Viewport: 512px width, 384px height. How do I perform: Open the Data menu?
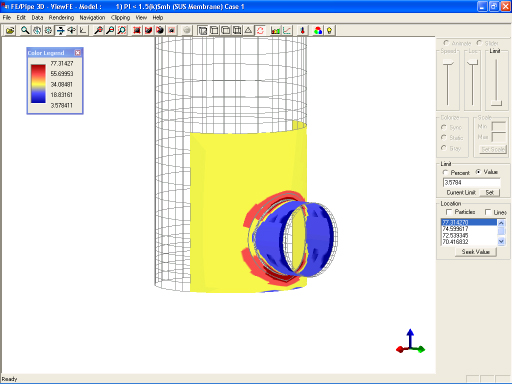pyautogui.click(x=37, y=18)
